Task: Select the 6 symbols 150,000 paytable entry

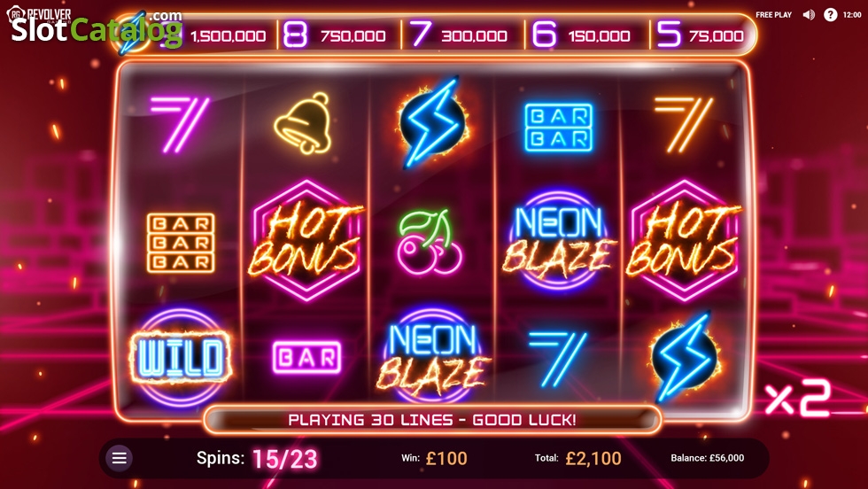Action: 581,35
